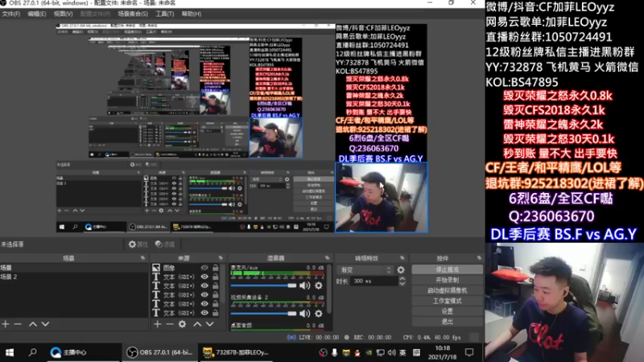The image size is (644, 362).
Task: Select the 场景 2 scene
Action: (x=74, y=277)
